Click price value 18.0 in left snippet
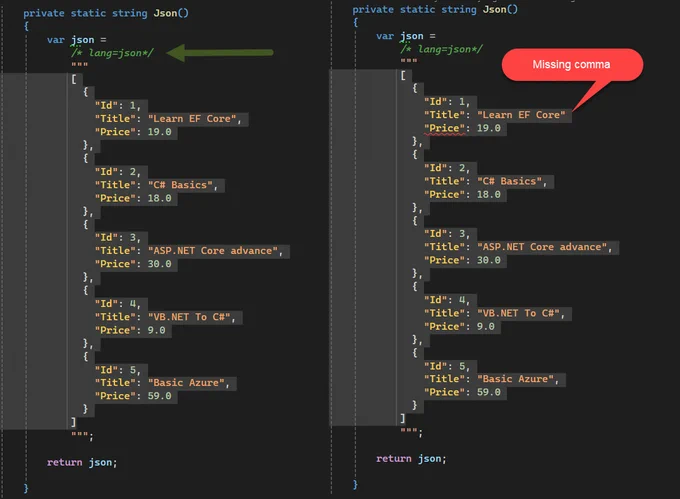 (x=160, y=198)
